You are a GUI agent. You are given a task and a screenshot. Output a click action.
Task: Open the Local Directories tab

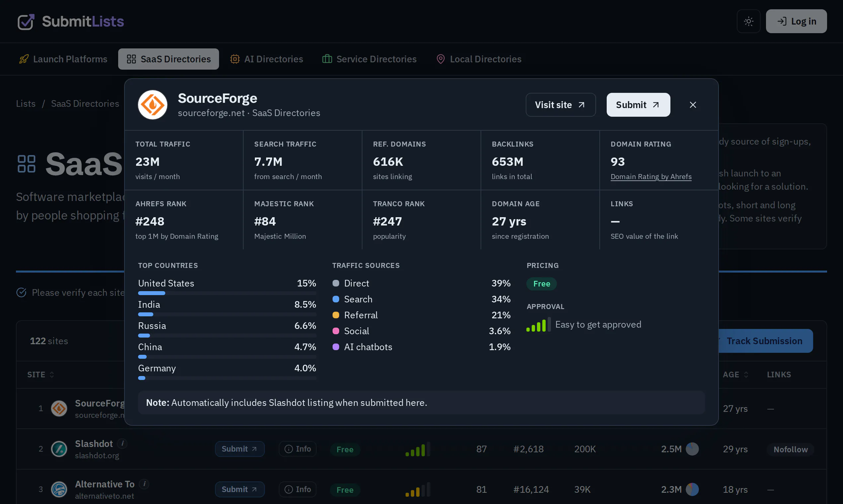[478, 59]
